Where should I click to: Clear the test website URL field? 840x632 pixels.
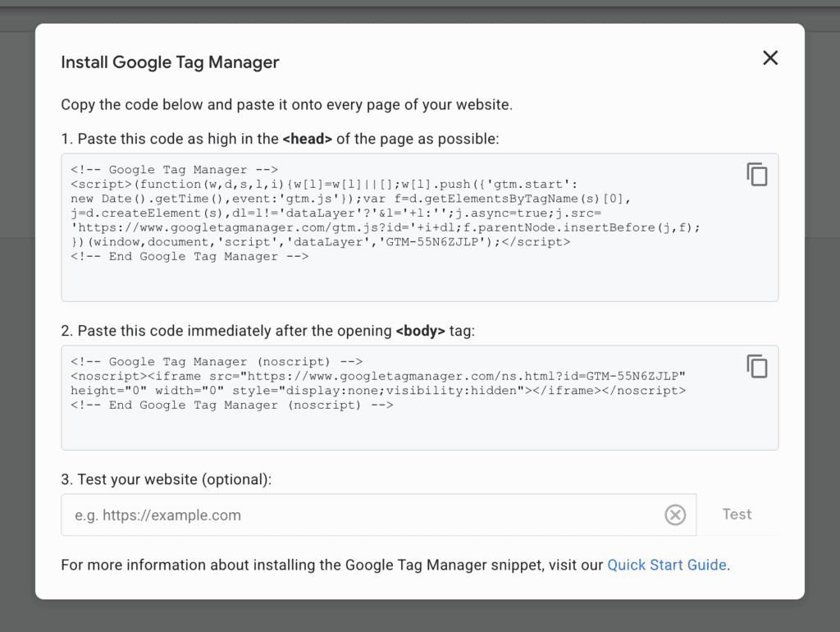click(x=675, y=515)
